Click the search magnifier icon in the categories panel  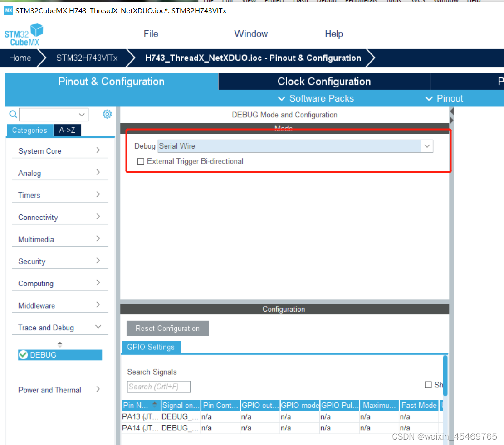13,114
